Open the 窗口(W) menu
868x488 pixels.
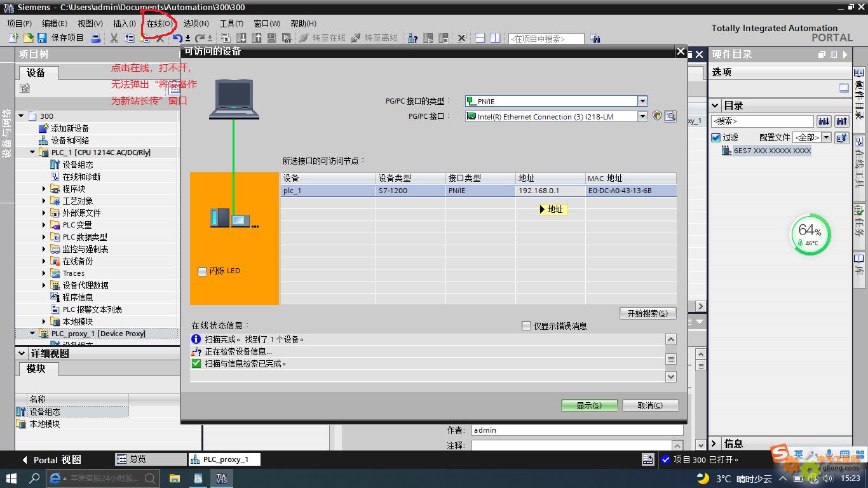point(267,24)
